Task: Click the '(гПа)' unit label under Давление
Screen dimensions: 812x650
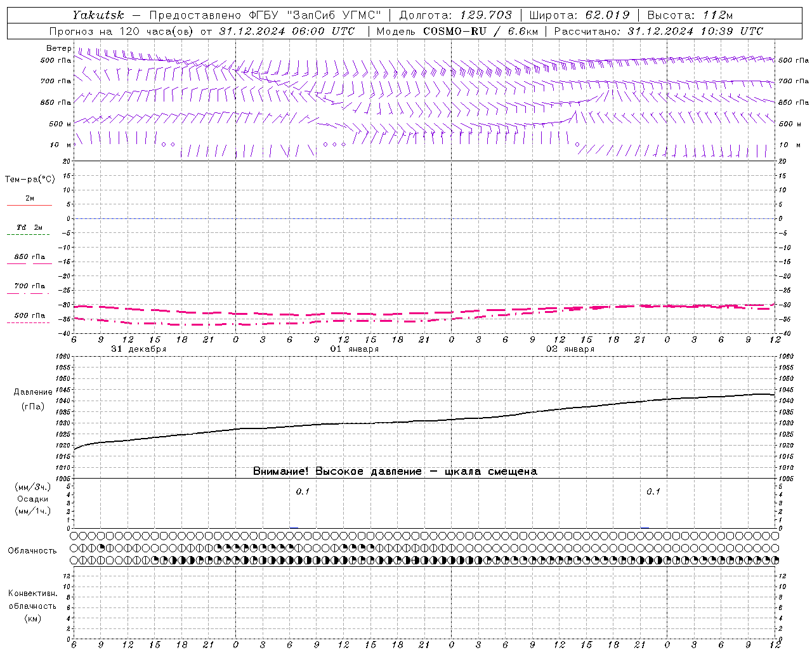Action: pos(32,406)
